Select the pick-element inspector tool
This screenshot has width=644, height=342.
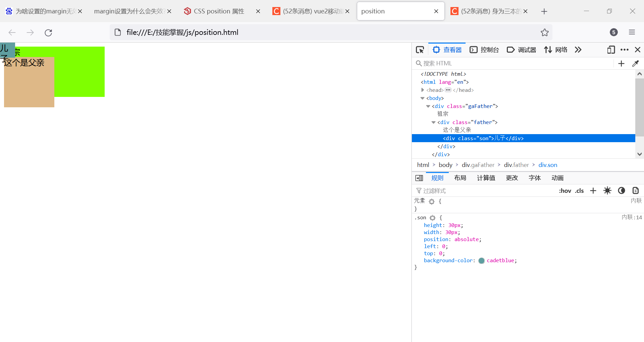(x=420, y=50)
